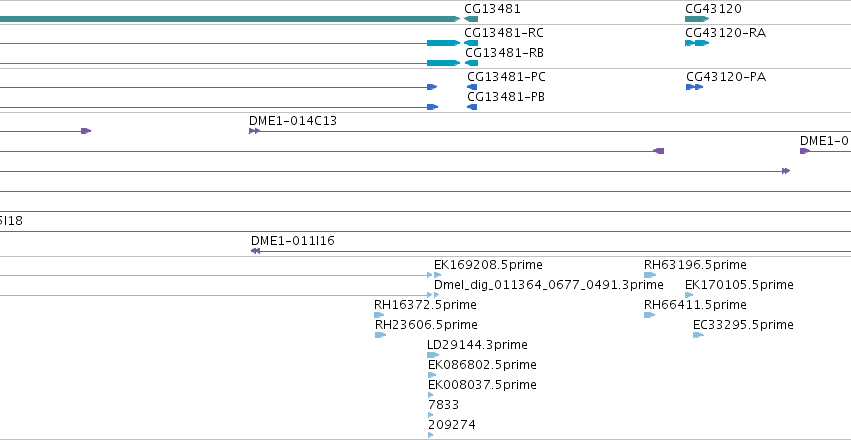Select the DME1-011I16 clone label
Screen dimensions: 851x440
pos(293,241)
